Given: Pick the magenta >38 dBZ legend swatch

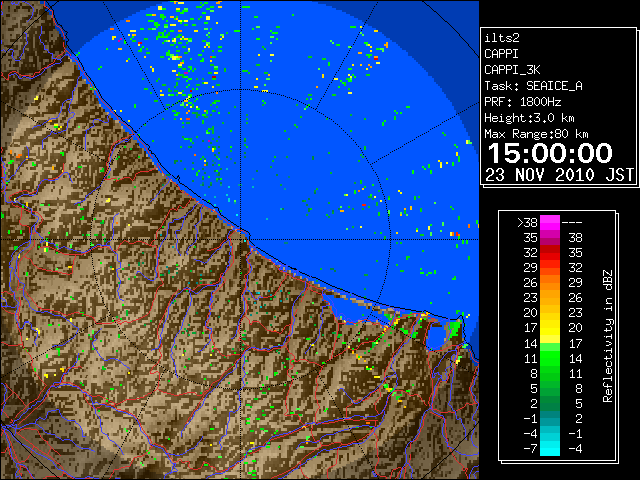Looking at the screenshot, I should point(550,223).
